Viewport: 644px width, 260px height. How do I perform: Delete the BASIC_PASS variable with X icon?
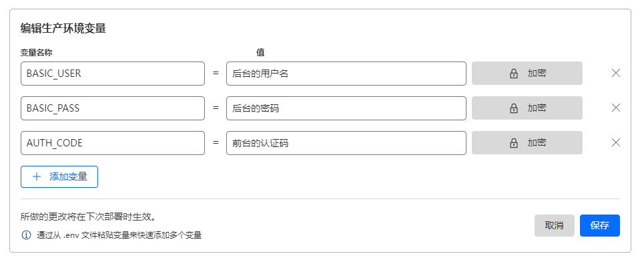tap(616, 108)
